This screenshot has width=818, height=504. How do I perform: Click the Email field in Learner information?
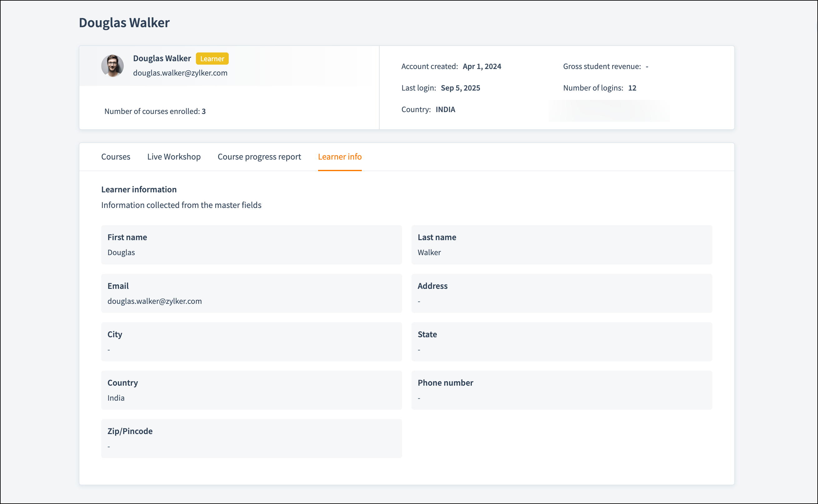(251, 293)
